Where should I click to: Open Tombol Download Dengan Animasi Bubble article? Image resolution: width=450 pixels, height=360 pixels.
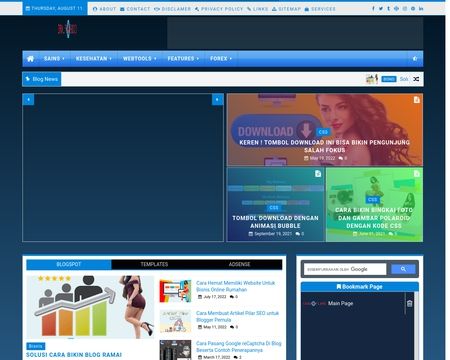(x=275, y=222)
